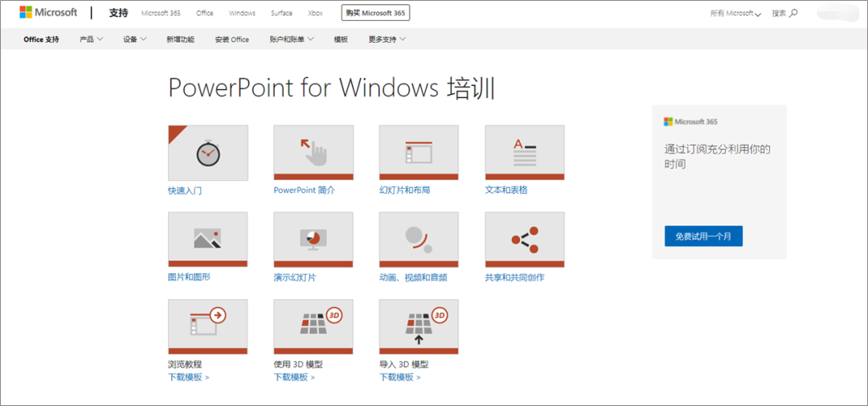868x406 pixels.
Task: Click the 购买 Microsoft 365 button
Action: pos(375,13)
